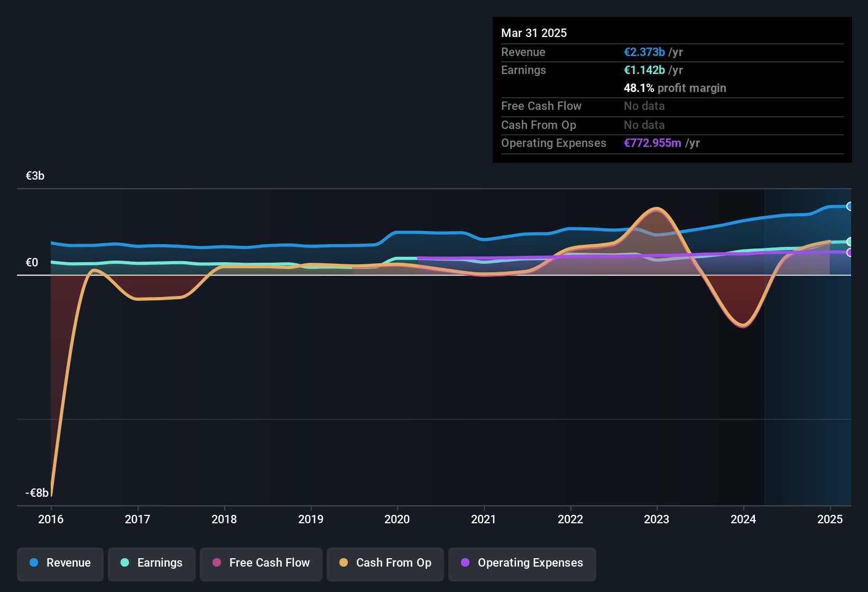
Task: Click the €0 y-axis label
Action: [x=32, y=262]
